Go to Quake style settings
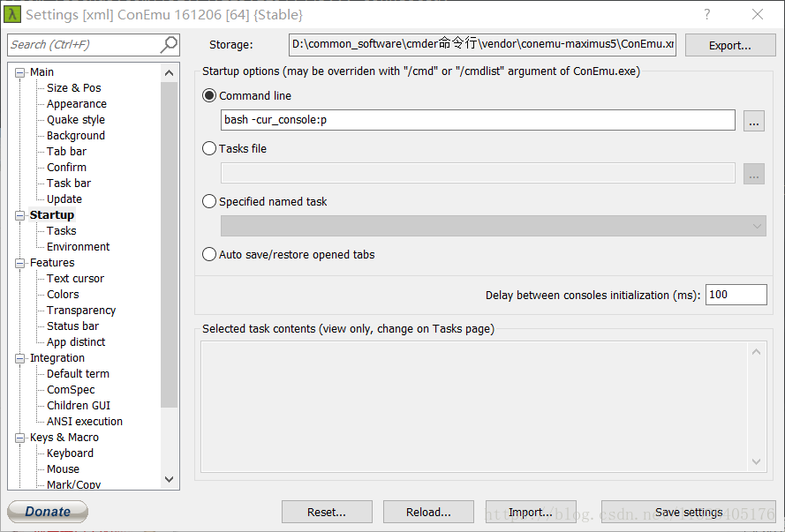785x532 pixels. pyautogui.click(x=76, y=120)
